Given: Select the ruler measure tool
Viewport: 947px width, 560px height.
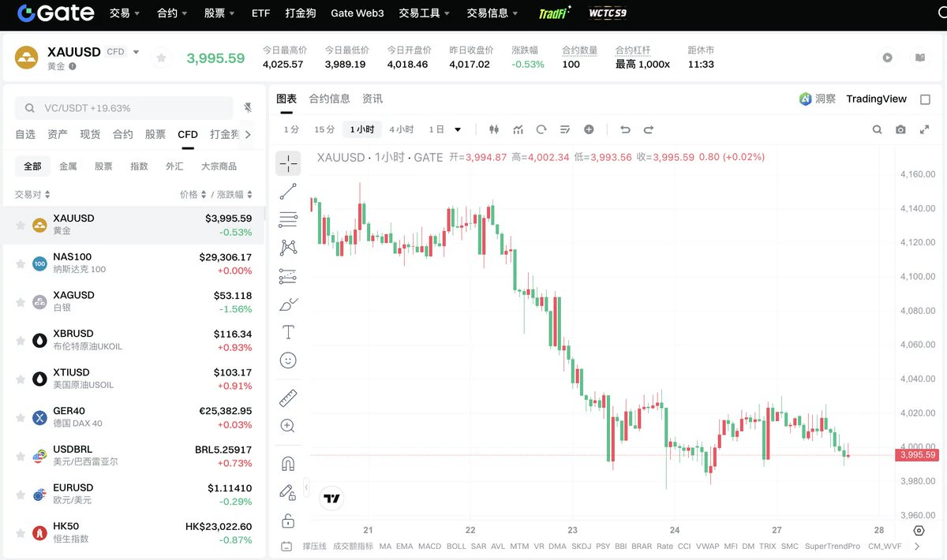Looking at the screenshot, I should [x=288, y=398].
